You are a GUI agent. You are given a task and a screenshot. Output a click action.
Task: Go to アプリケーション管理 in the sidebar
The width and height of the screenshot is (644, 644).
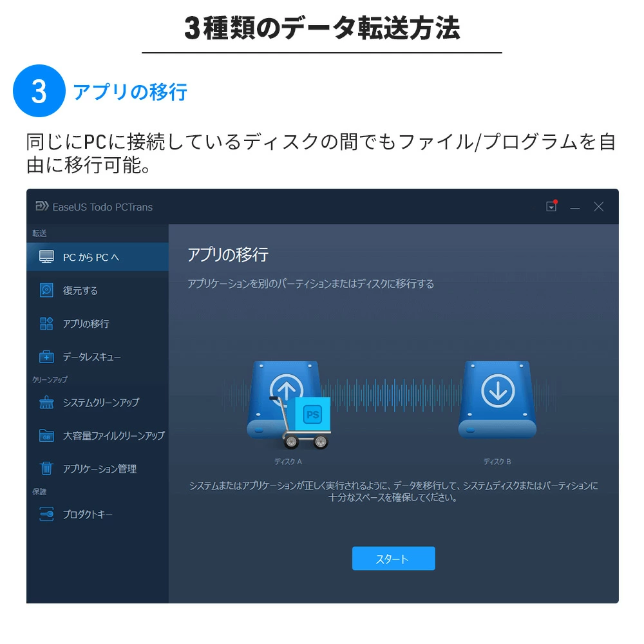(x=97, y=469)
